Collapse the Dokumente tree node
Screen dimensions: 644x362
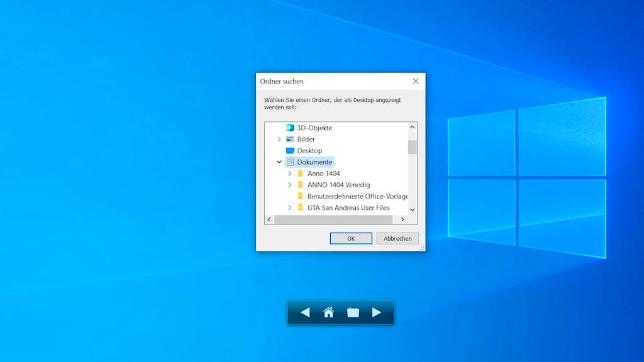[279, 162]
